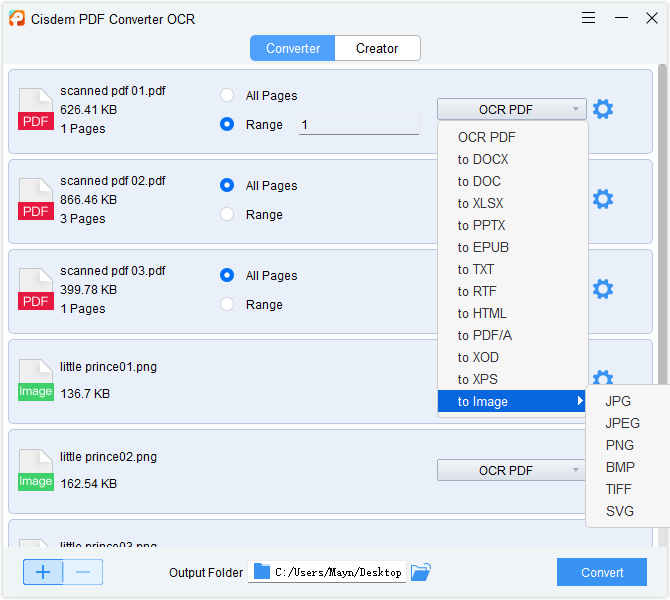
Task: Open settings gear for scanned pdf 02.pdf
Action: coord(602,199)
